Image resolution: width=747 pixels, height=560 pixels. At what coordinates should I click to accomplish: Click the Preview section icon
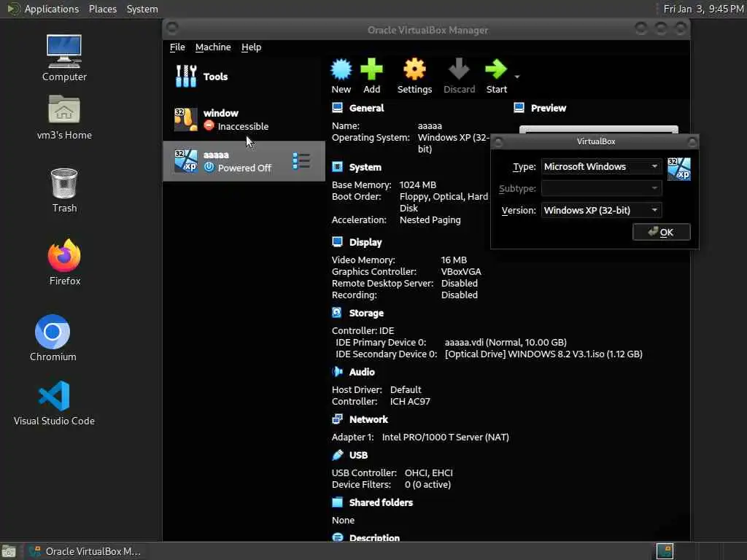tap(519, 108)
